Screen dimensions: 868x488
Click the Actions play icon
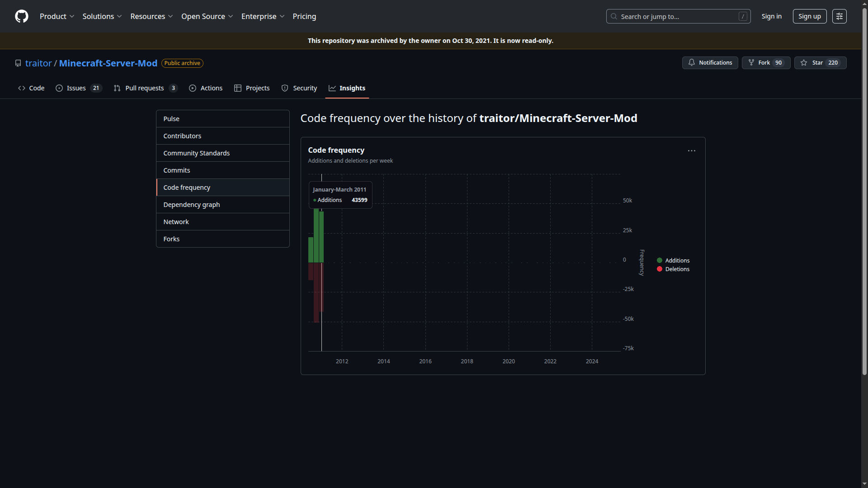click(x=193, y=88)
